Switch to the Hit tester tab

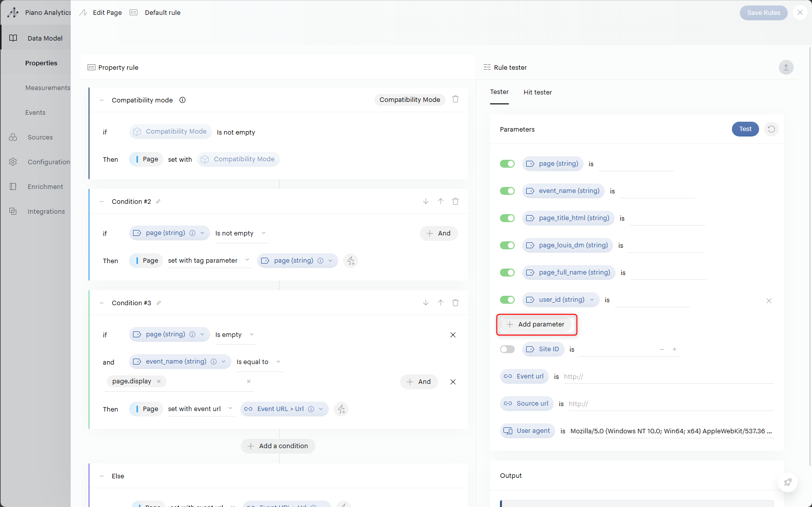pyautogui.click(x=538, y=92)
